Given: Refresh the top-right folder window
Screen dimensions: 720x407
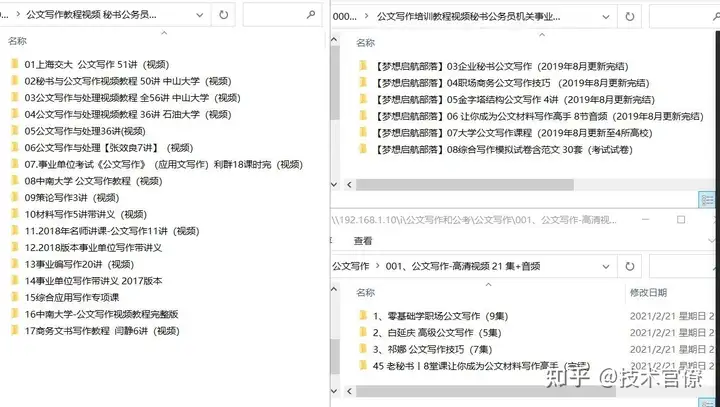Looking at the screenshot, I should (x=630, y=17).
